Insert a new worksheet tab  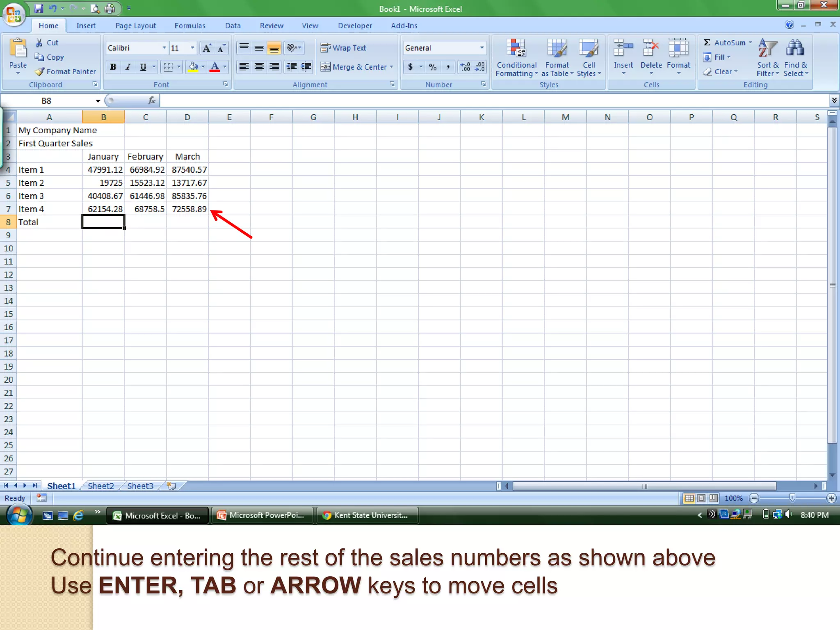pyautogui.click(x=171, y=486)
